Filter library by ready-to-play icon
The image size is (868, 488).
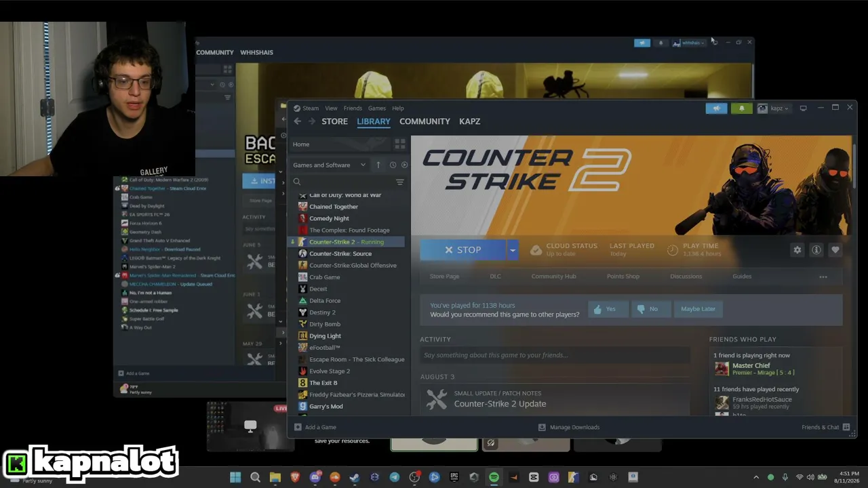coord(405,165)
